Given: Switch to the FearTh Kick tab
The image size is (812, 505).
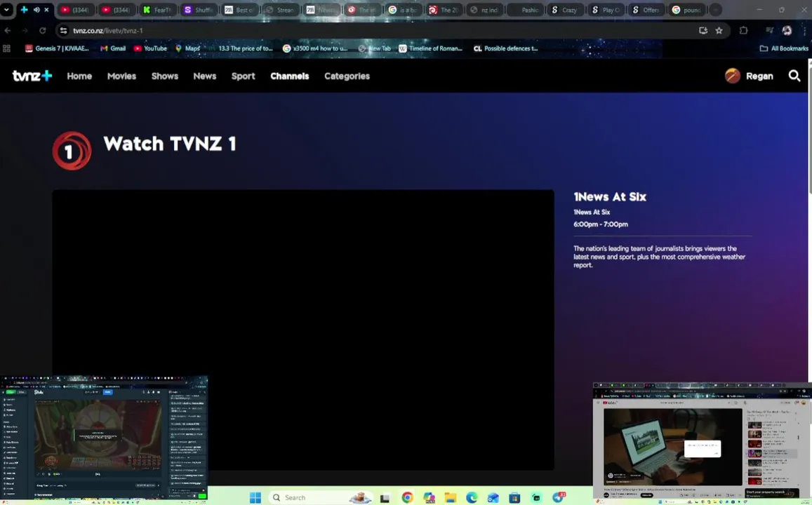Looking at the screenshot, I should [x=157, y=10].
